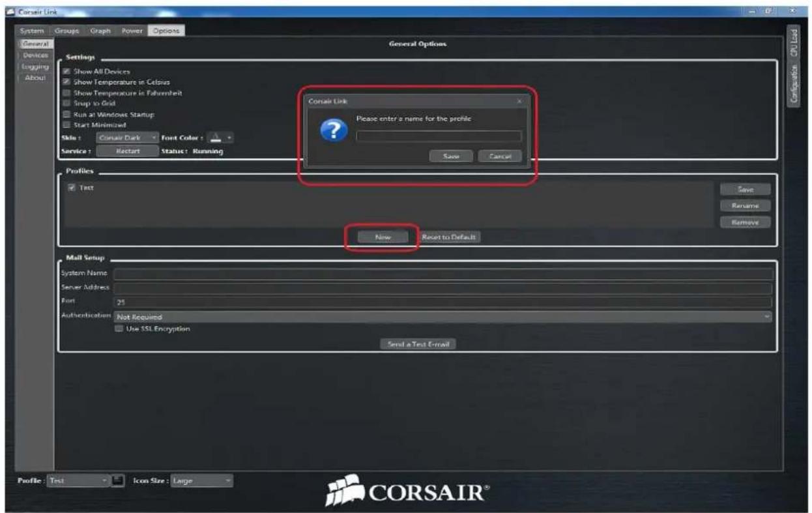The width and height of the screenshot is (812, 513).
Task: Toggle the Test profile checkbox
Action: pos(71,188)
